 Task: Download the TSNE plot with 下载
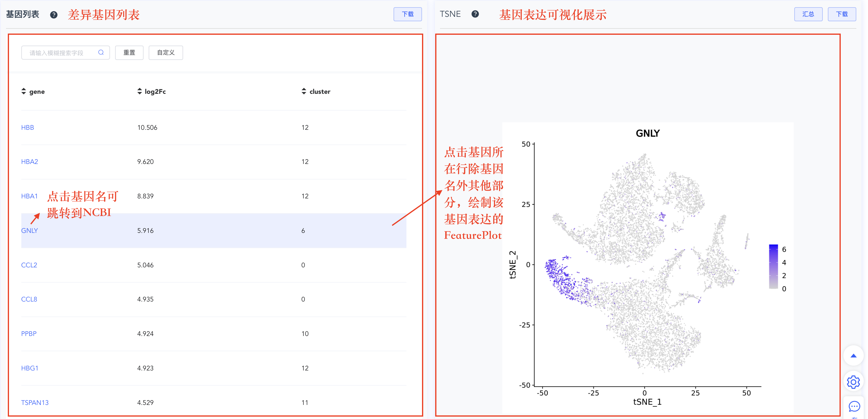(x=842, y=14)
